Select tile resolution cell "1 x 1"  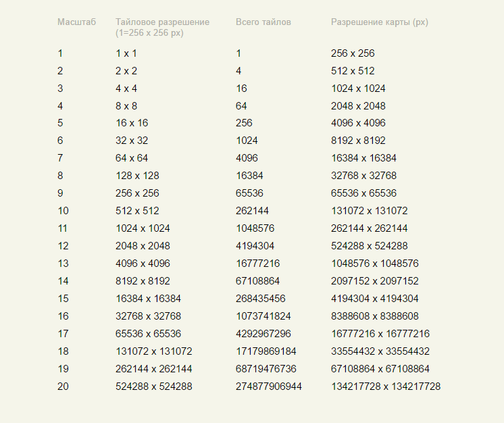point(126,53)
